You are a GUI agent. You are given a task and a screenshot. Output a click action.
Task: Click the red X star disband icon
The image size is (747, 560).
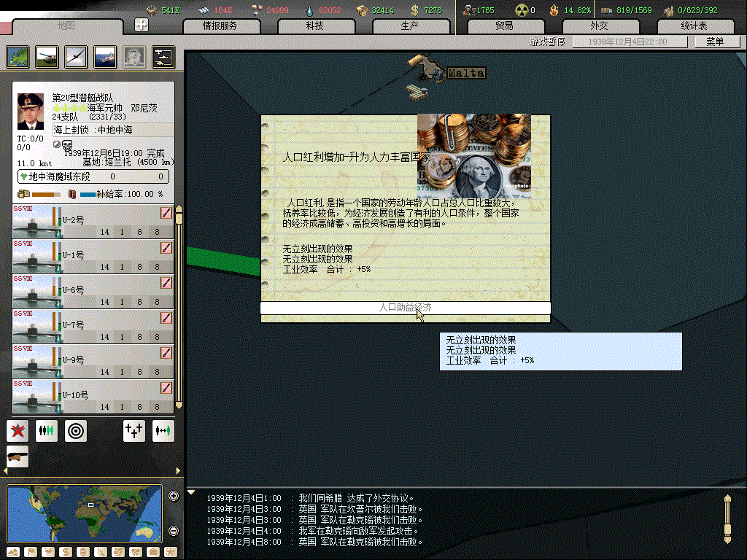tap(17, 431)
